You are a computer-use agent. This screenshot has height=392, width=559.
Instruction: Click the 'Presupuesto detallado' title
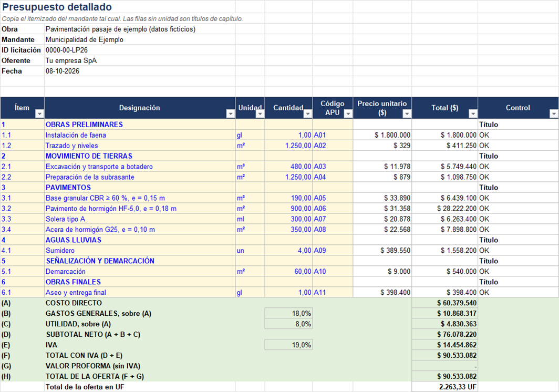pos(57,7)
